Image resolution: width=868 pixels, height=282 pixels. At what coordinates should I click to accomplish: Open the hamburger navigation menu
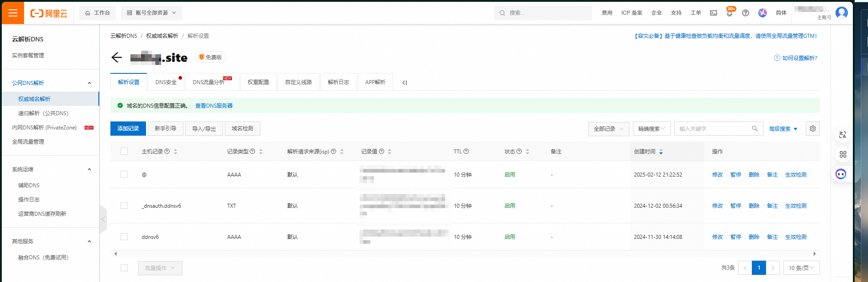click(13, 13)
